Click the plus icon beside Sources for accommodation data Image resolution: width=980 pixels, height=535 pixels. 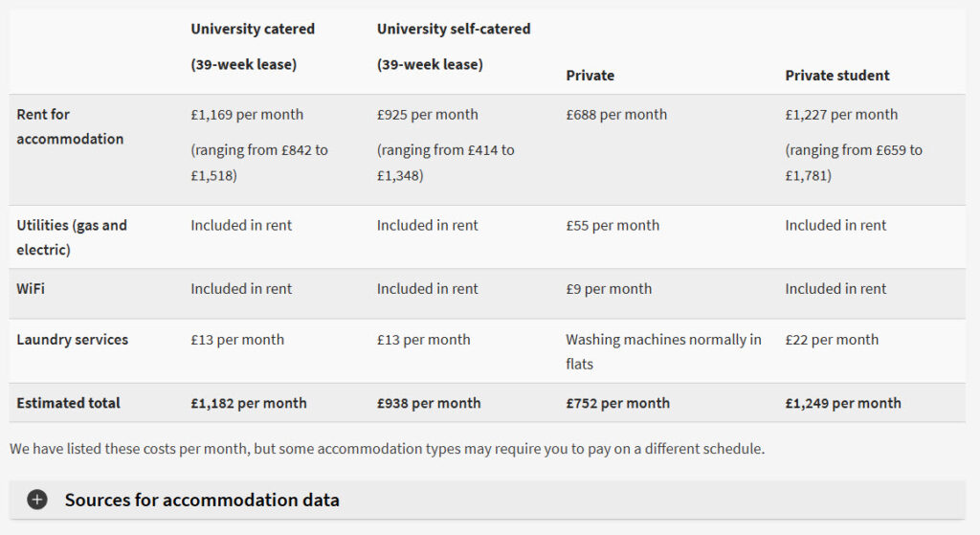tap(37, 500)
